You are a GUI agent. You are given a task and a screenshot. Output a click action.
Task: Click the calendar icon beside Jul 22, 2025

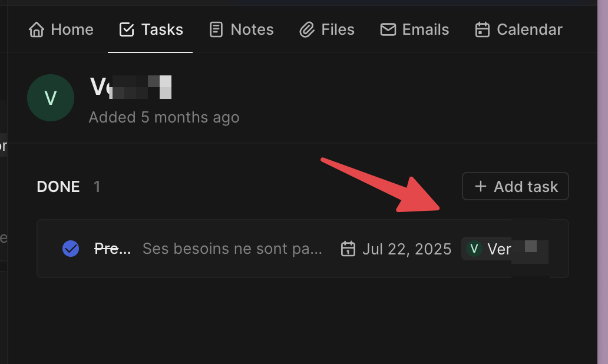click(348, 249)
